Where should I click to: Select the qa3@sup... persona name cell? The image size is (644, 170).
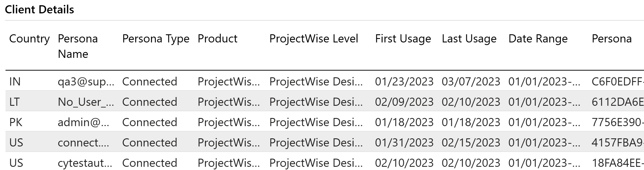click(86, 82)
